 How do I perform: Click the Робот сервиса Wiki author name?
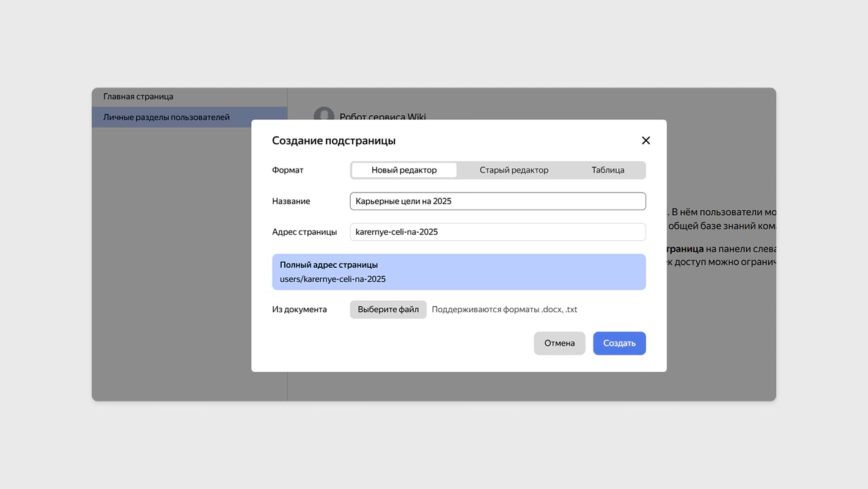(383, 116)
